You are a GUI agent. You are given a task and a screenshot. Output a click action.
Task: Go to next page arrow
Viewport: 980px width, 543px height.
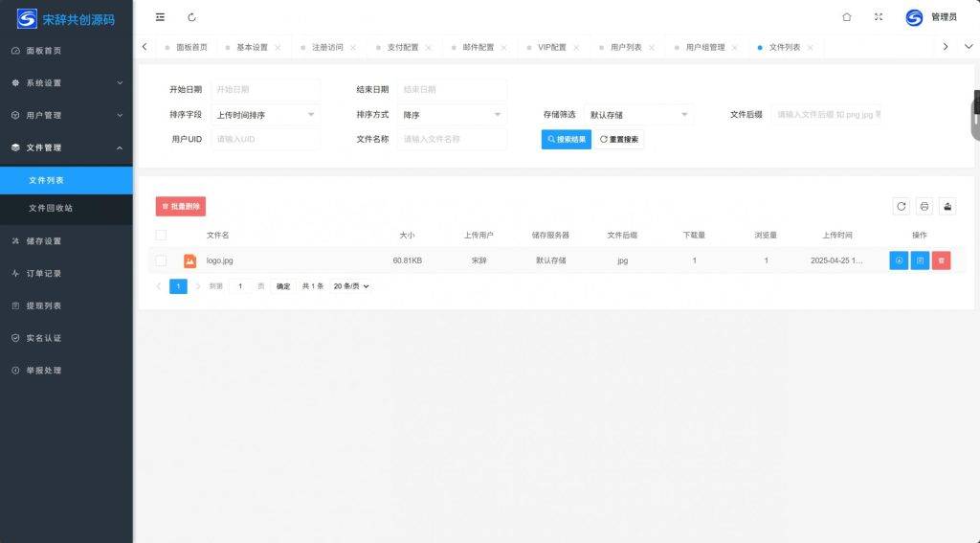click(197, 286)
